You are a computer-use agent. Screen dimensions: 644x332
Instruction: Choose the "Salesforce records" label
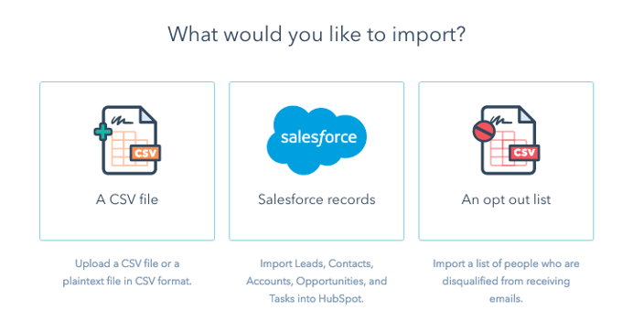click(x=317, y=199)
